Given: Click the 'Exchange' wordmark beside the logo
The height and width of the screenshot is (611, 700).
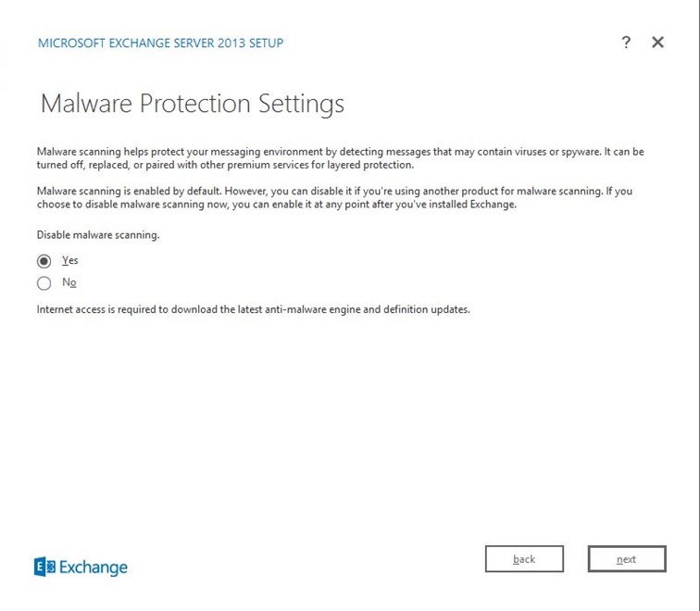Looking at the screenshot, I should click(x=94, y=567).
